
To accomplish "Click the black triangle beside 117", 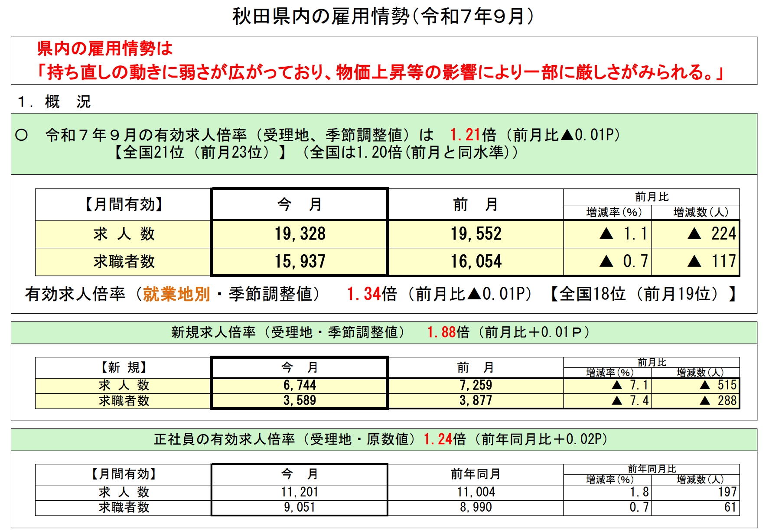I will [x=694, y=262].
